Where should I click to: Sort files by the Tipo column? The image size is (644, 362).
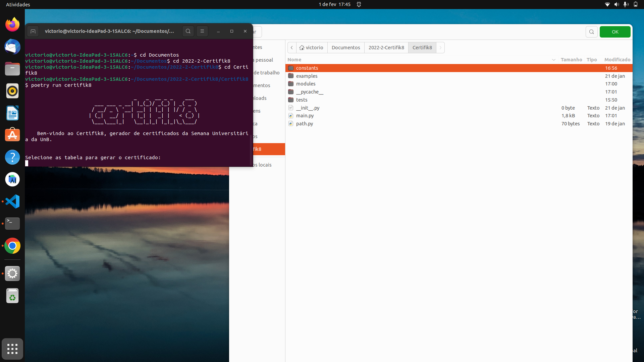point(592,60)
